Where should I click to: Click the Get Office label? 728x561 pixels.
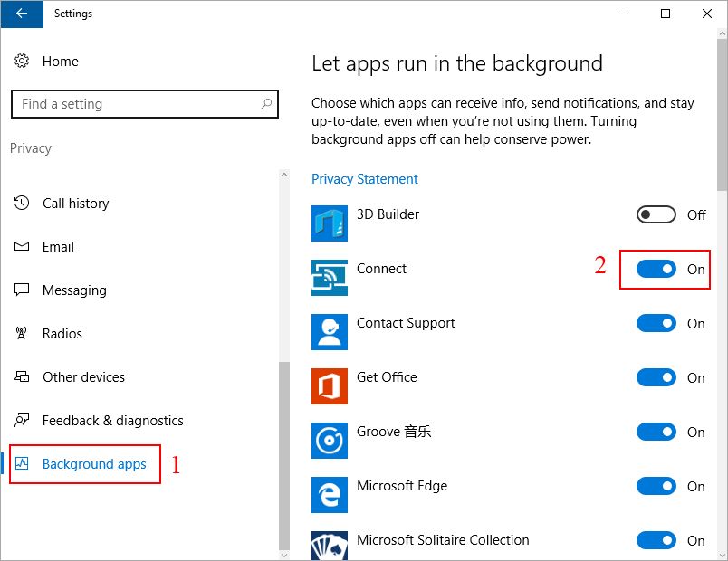pos(387,377)
